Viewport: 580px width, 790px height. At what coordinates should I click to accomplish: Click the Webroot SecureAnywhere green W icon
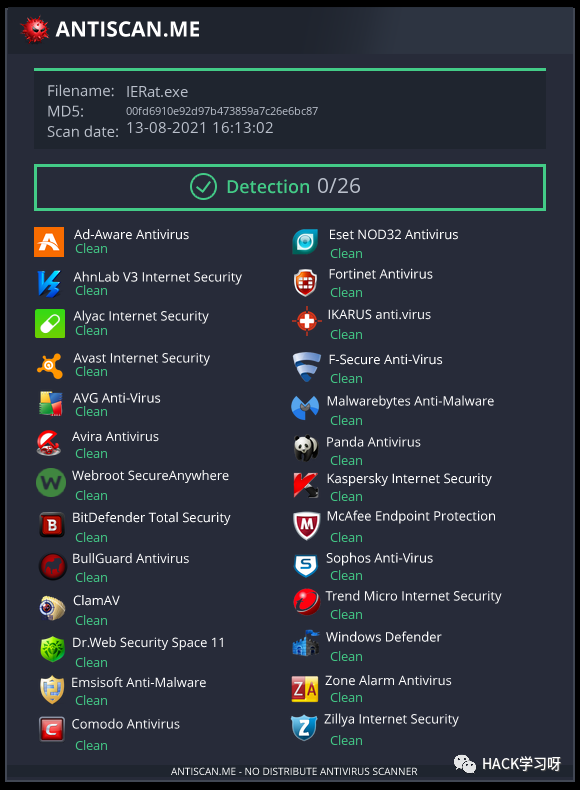[51, 483]
